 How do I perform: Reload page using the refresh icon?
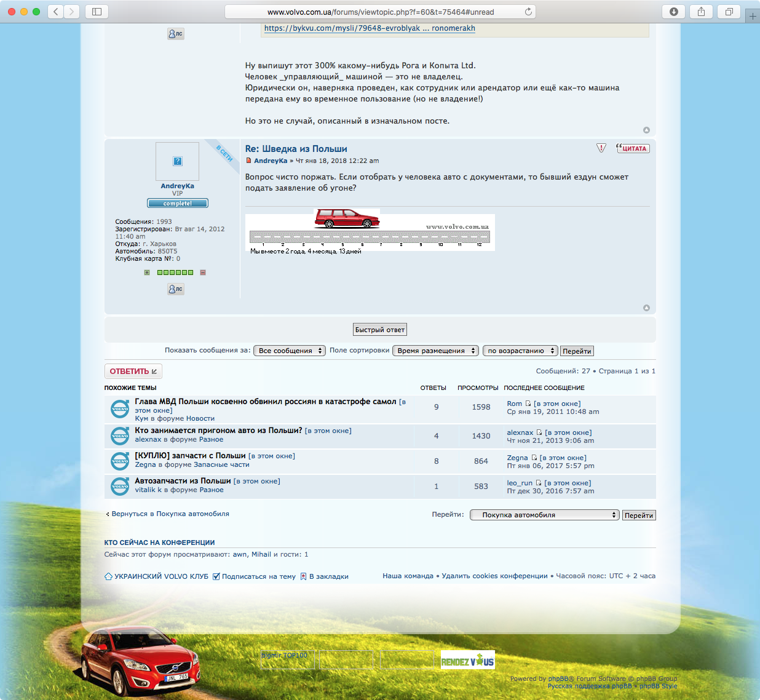point(528,12)
